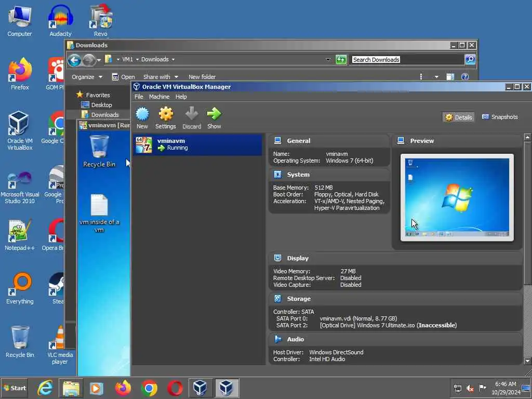
Task: Click the Search Downloads field
Action: [x=406, y=60]
